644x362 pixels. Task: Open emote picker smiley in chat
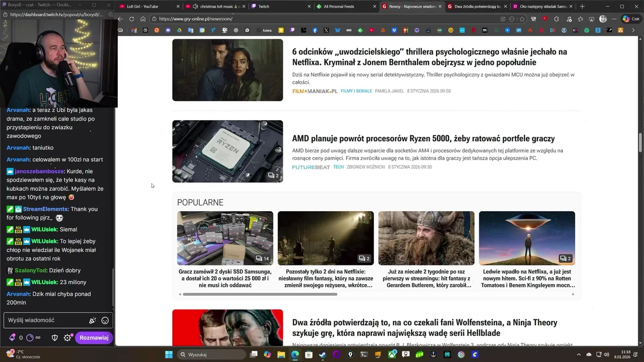pos(105,320)
